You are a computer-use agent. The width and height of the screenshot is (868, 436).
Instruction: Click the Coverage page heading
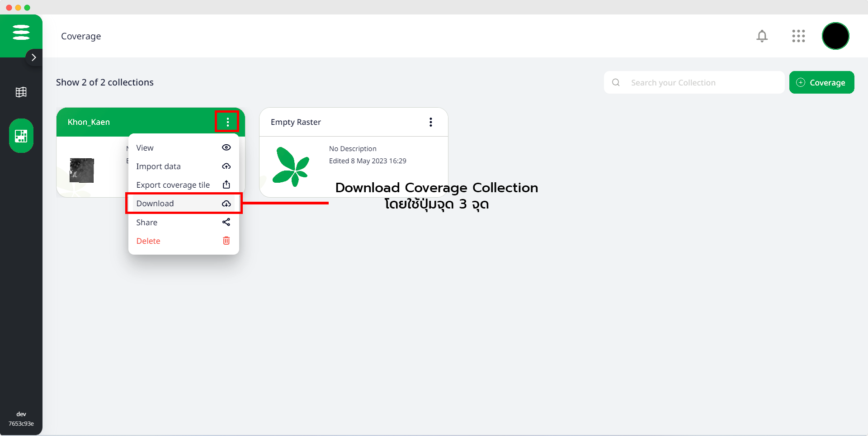[x=81, y=36]
